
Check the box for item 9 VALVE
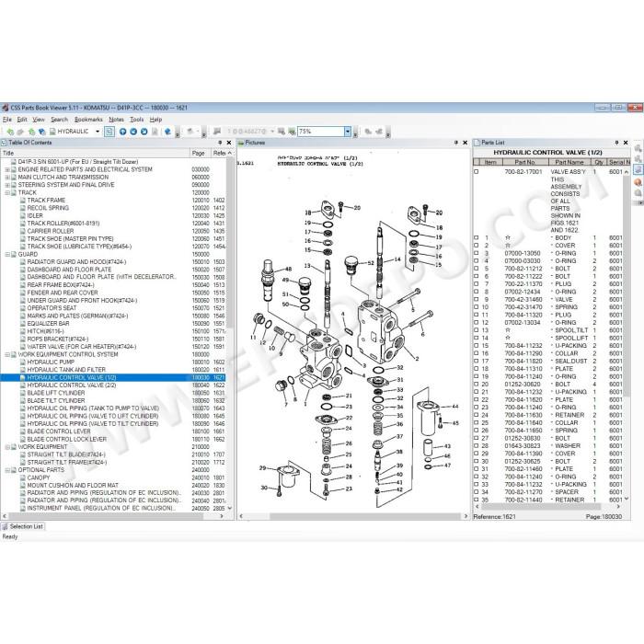click(x=477, y=299)
